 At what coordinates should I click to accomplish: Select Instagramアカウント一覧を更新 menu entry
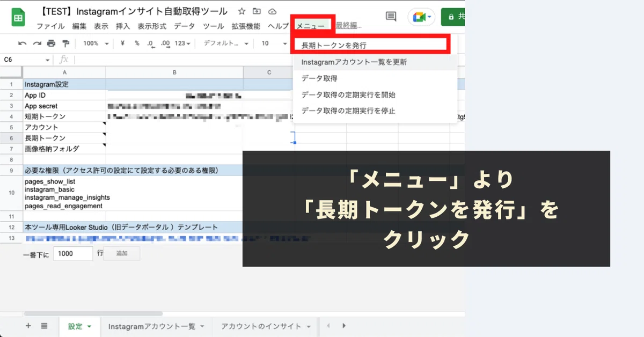click(x=375, y=62)
